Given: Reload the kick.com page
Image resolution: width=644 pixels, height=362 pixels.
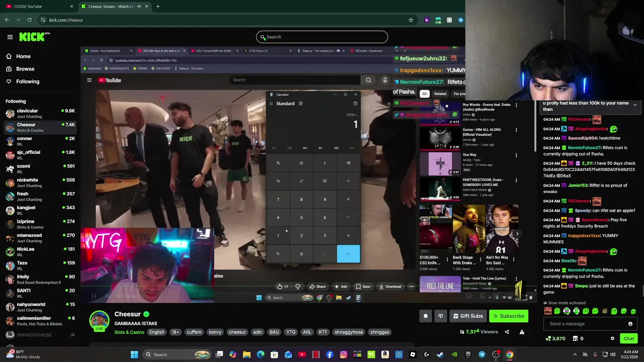Looking at the screenshot, I should click(x=29, y=20).
